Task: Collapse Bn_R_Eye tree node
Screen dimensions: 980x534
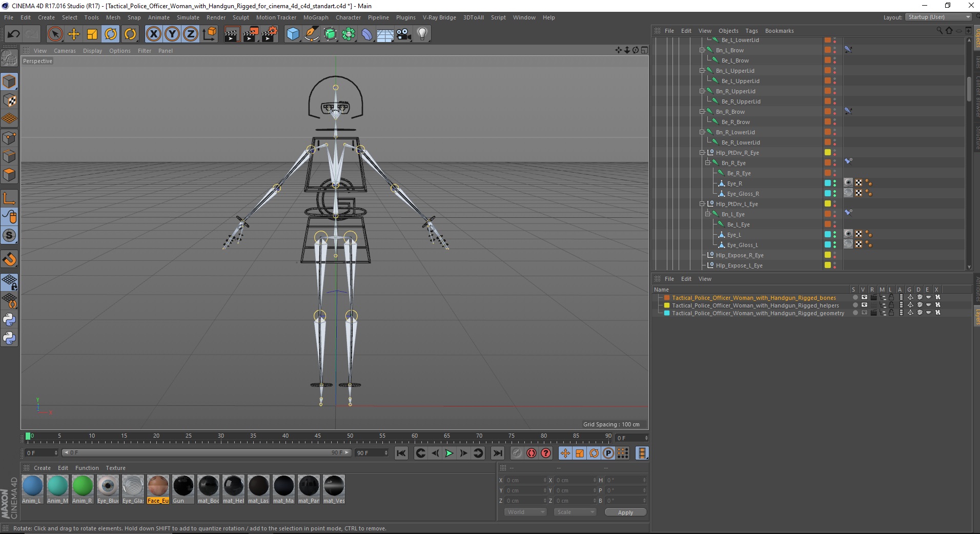Action: click(x=708, y=163)
